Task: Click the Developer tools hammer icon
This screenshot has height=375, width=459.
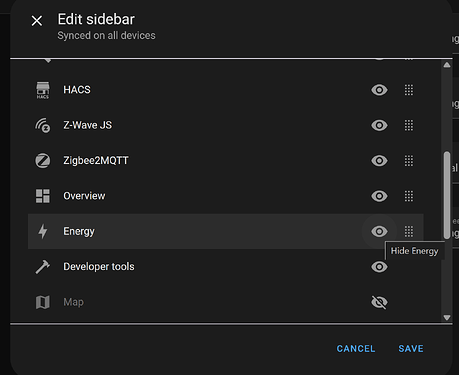Action: (43, 267)
